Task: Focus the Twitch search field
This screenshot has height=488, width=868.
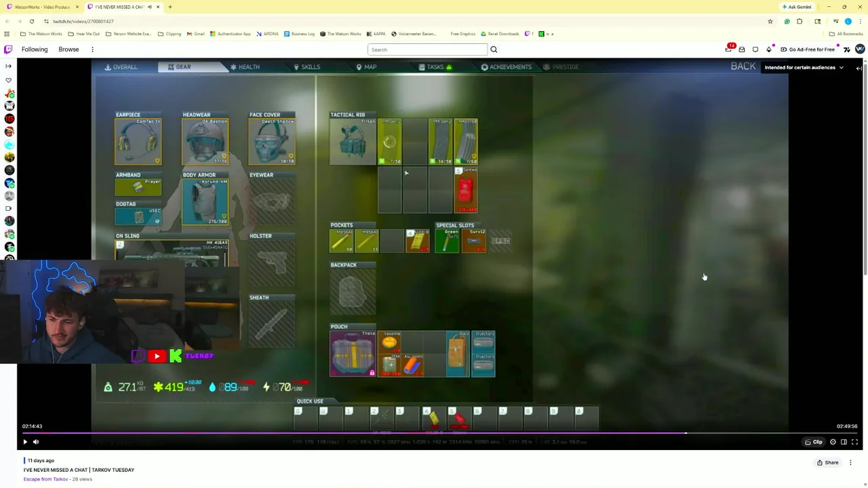Action: pos(427,49)
